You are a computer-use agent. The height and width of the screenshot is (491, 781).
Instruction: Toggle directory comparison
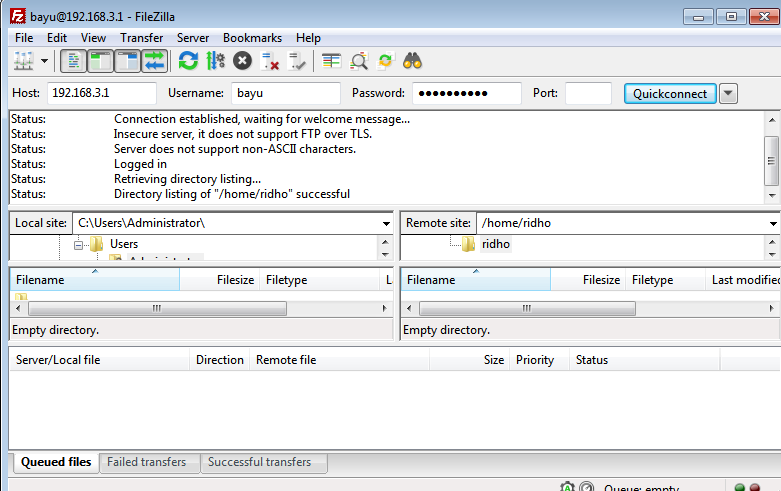(359, 61)
